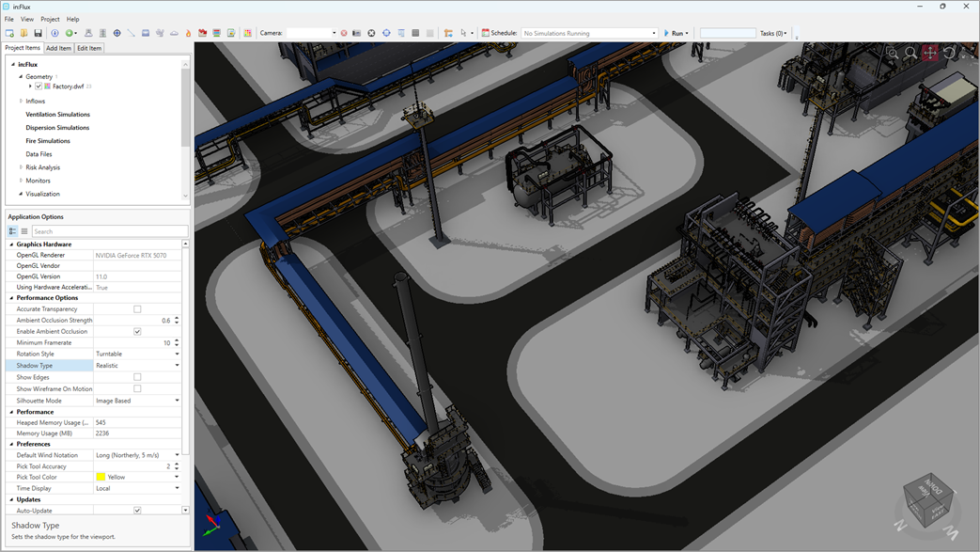
Task: Select Fire Simulations in tree
Action: pyautogui.click(x=48, y=141)
